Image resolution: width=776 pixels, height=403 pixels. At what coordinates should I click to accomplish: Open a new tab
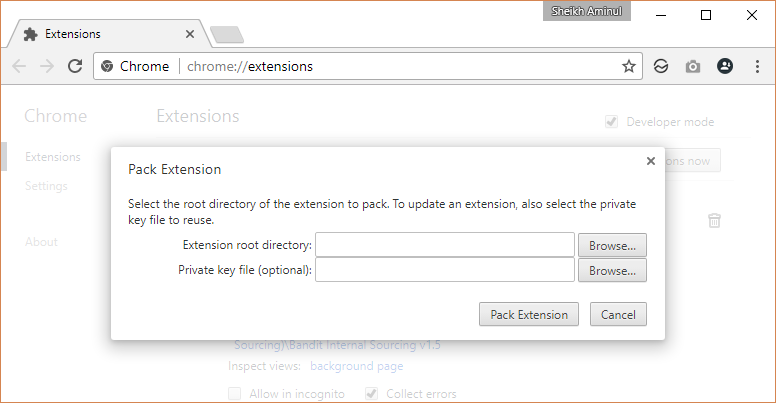227,35
